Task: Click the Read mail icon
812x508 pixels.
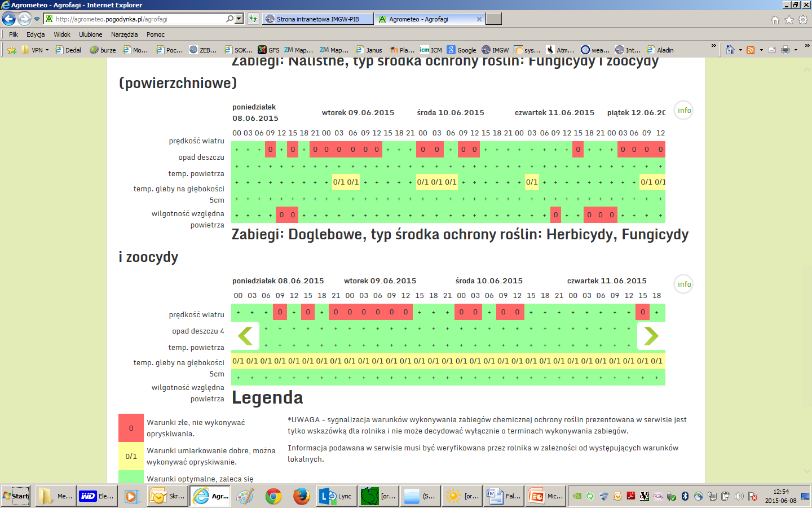Action: (772, 50)
